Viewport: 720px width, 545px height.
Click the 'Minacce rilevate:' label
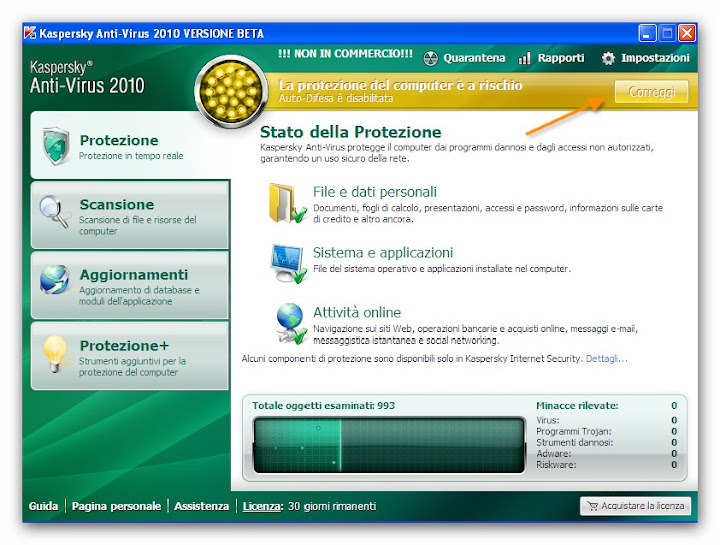point(577,405)
